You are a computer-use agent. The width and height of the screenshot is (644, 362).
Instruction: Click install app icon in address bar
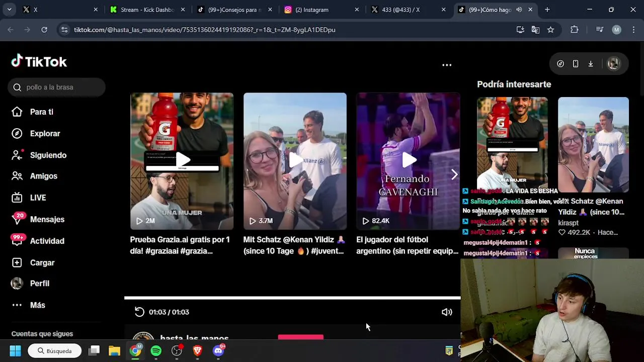click(x=520, y=30)
